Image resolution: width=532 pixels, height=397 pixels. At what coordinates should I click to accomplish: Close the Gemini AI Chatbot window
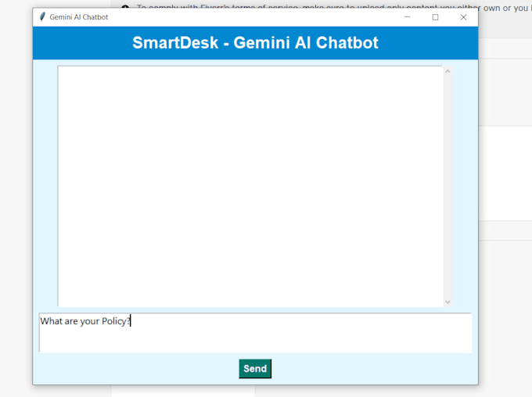click(x=463, y=17)
